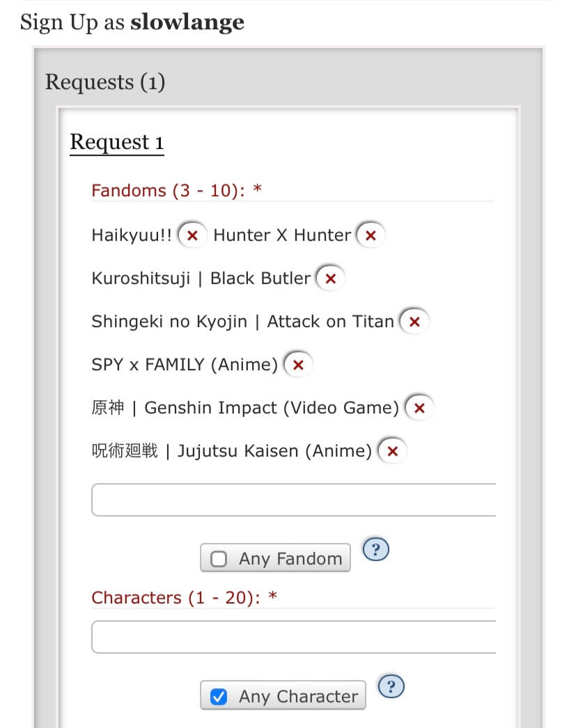Image resolution: width=576 pixels, height=728 pixels.
Task: Click the Any Character button label
Action: tap(298, 697)
